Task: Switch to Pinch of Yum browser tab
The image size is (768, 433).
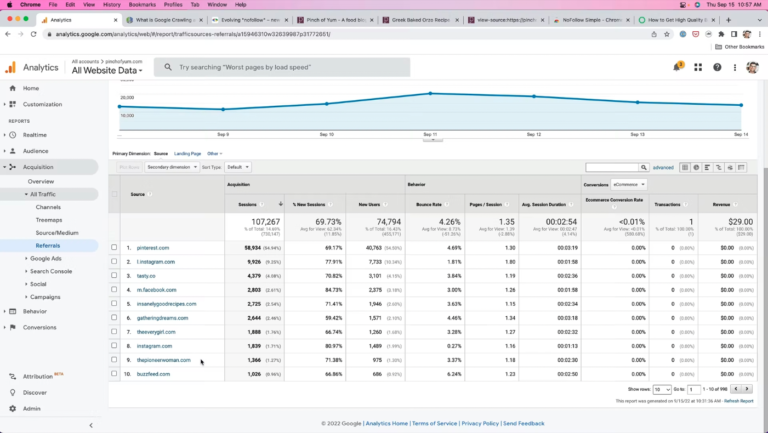Action: (336, 20)
